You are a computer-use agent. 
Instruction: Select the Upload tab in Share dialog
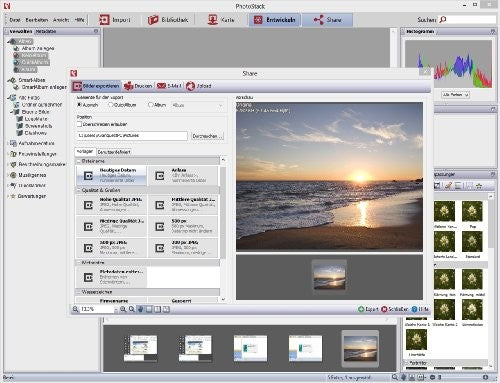(199, 86)
